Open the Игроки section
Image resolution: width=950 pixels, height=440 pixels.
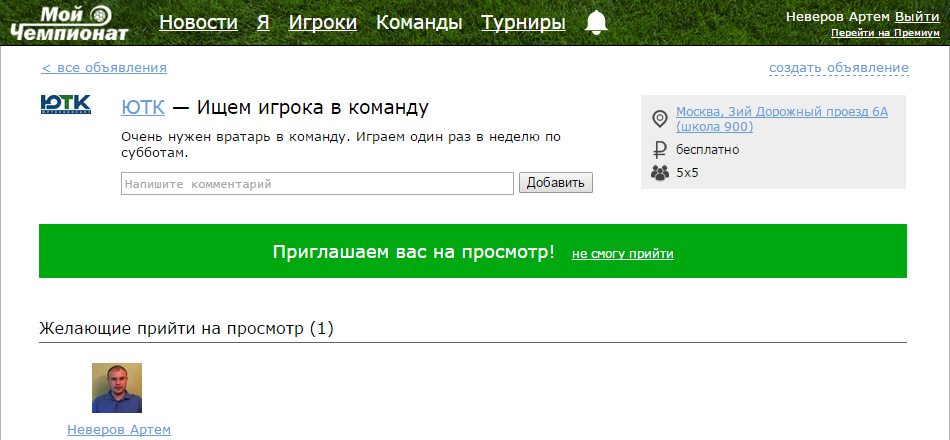pos(322,23)
